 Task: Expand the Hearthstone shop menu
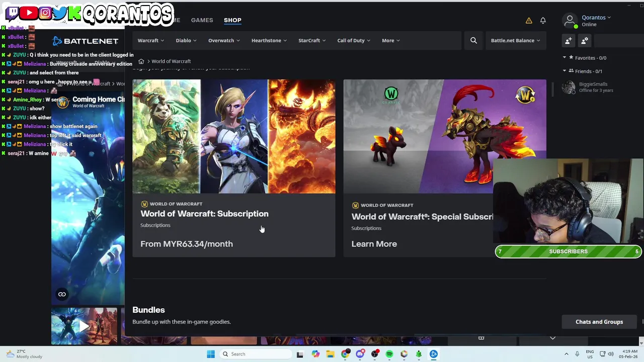click(x=269, y=40)
